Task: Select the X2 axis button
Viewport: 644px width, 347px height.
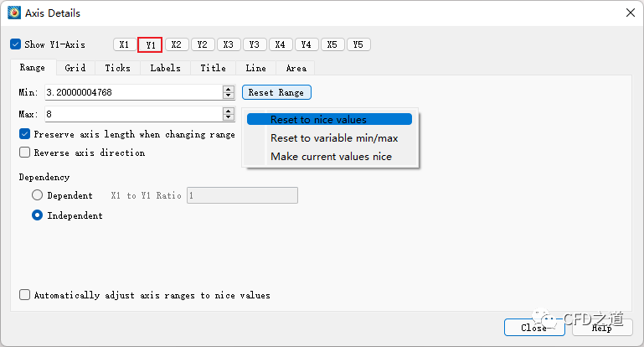Action: point(177,44)
